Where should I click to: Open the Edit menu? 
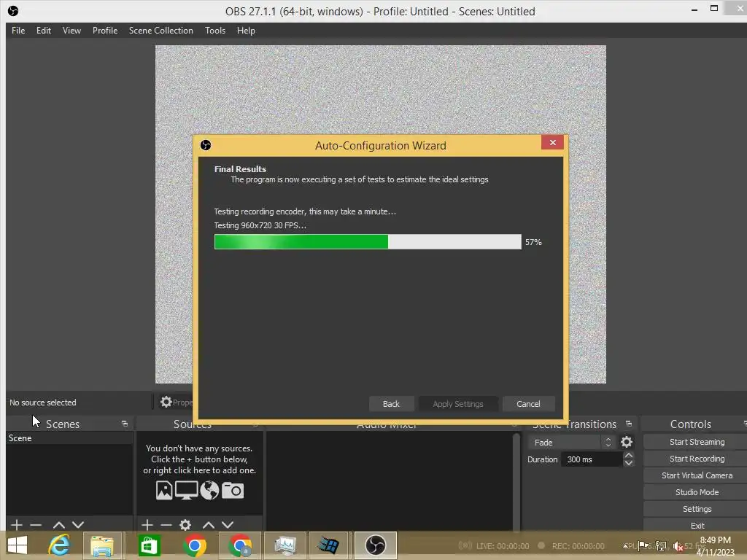click(43, 31)
